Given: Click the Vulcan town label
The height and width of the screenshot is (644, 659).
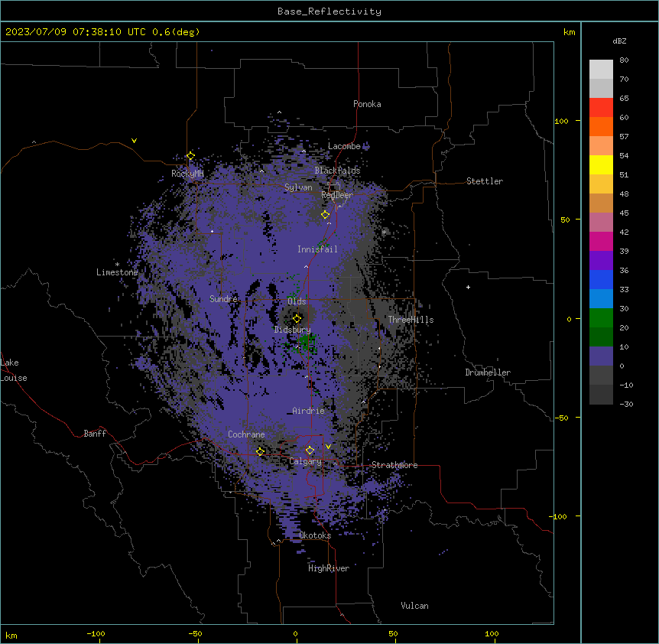Looking at the screenshot, I should (415, 606).
